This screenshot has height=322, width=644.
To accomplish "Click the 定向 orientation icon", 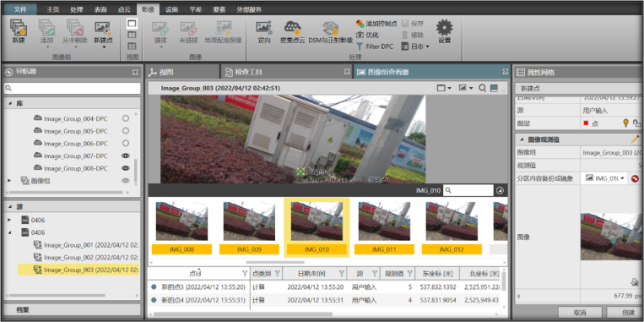I will point(264,28).
